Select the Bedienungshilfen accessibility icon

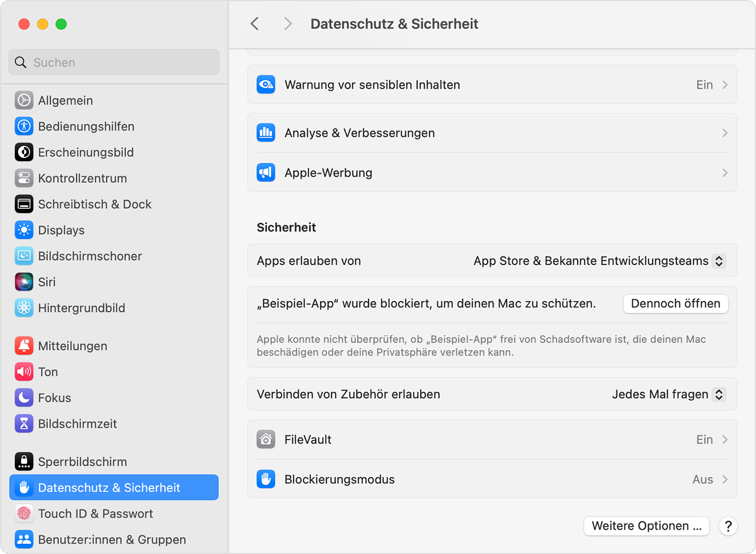pyautogui.click(x=24, y=126)
